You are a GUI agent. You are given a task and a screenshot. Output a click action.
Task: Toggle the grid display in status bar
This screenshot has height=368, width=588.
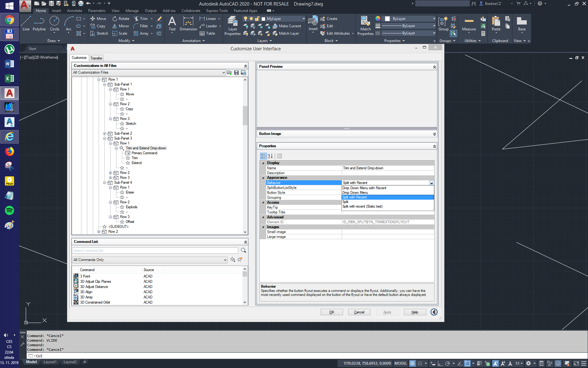pyautogui.click(x=413, y=363)
